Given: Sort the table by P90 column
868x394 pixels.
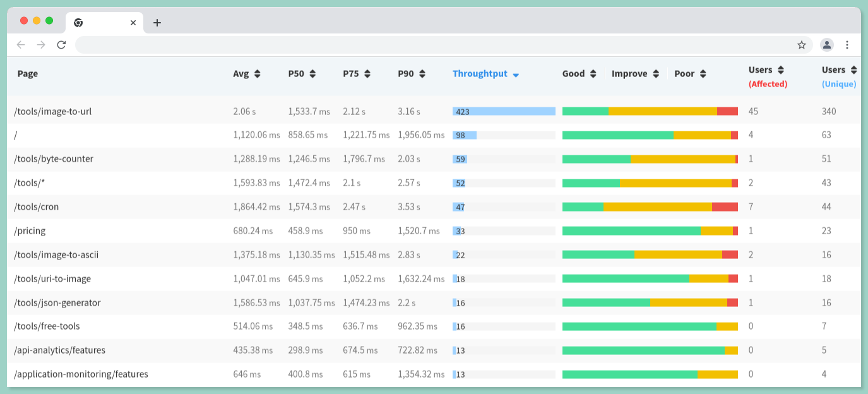Looking at the screenshot, I should click(412, 74).
